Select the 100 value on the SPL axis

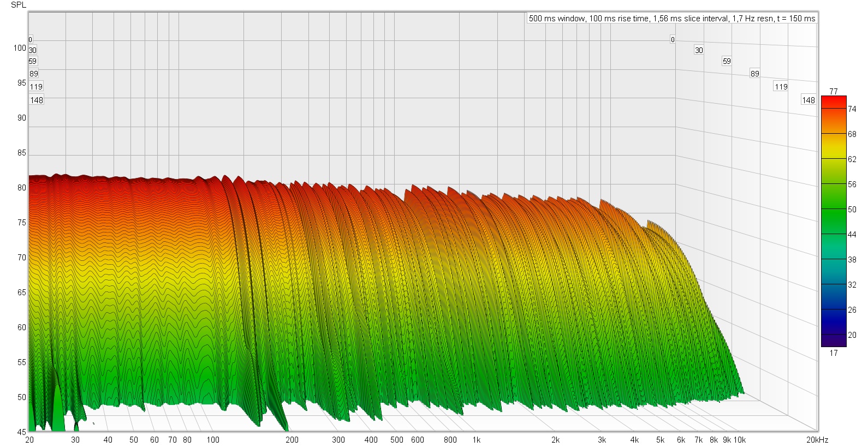tap(20, 48)
